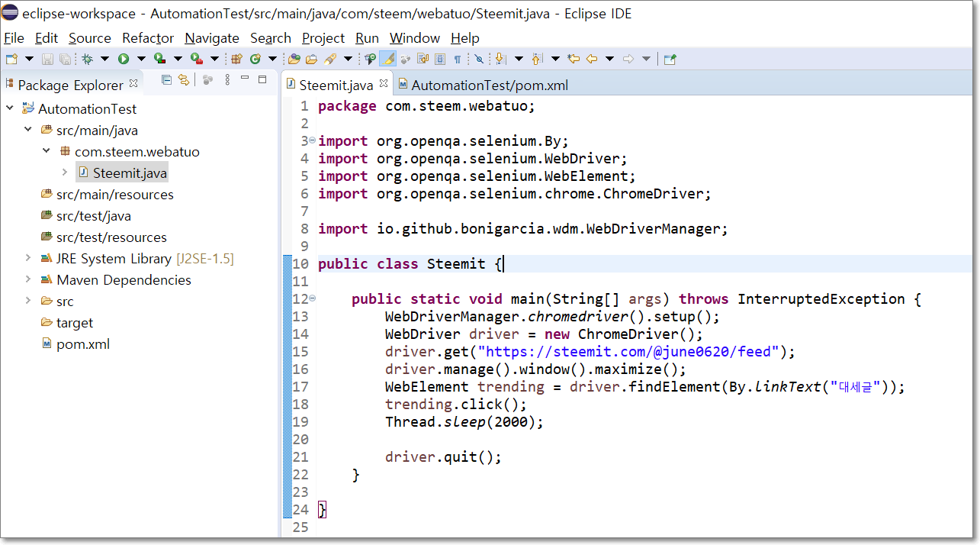Expand Maven Dependencies node
The height and width of the screenshot is (545, 980).
coord(28,279)
